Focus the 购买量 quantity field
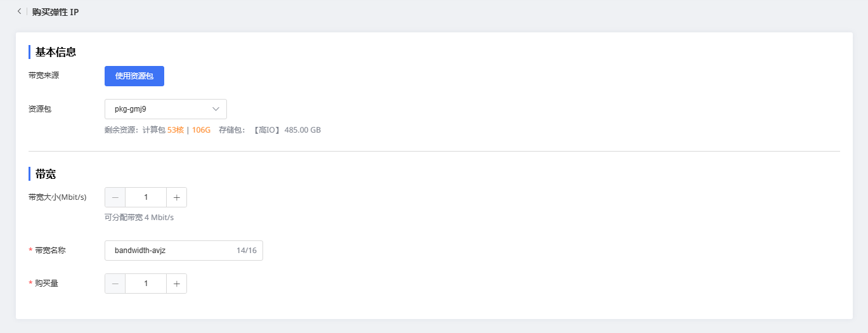The height and width of the screenshot is (333, 868). [146, 284]
